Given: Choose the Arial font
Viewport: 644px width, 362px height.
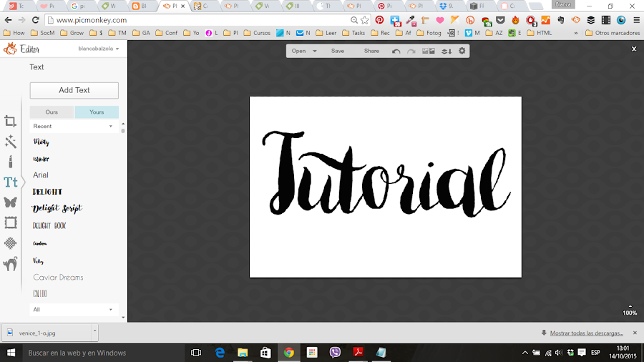Looking at the screenshot, I should coord(41,175).
